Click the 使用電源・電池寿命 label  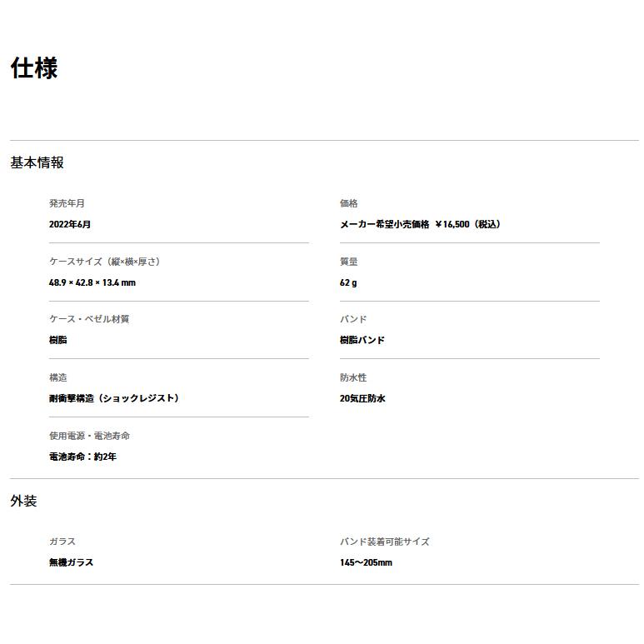click(x=89, y=436)
